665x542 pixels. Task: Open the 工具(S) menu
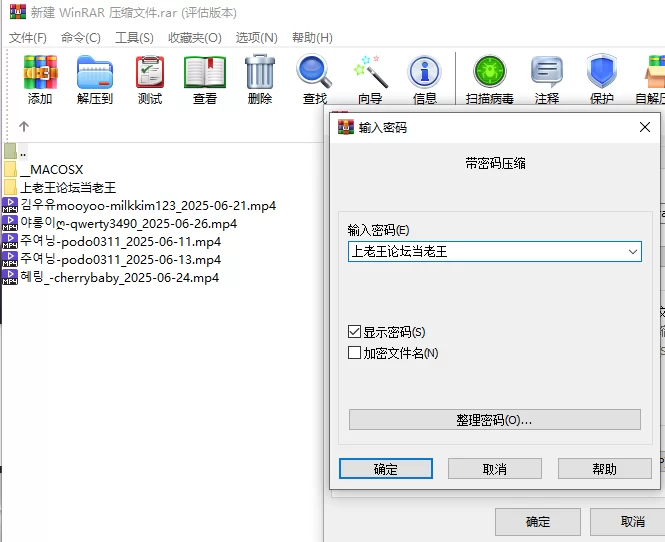point(134,38)
